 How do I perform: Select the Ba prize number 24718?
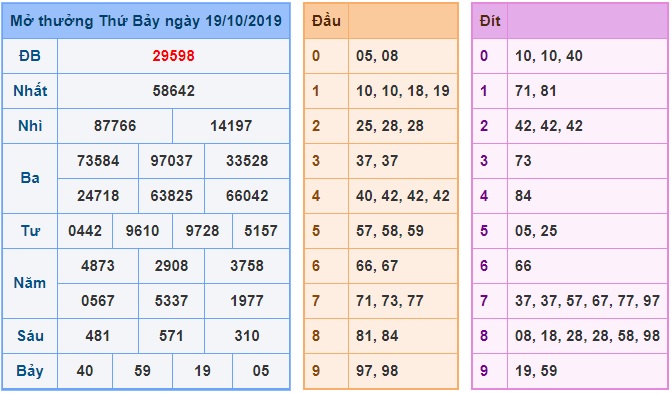(98, 196)
